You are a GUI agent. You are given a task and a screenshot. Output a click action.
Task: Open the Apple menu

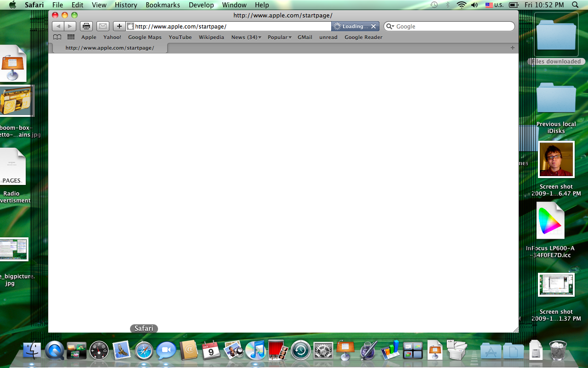12,5
